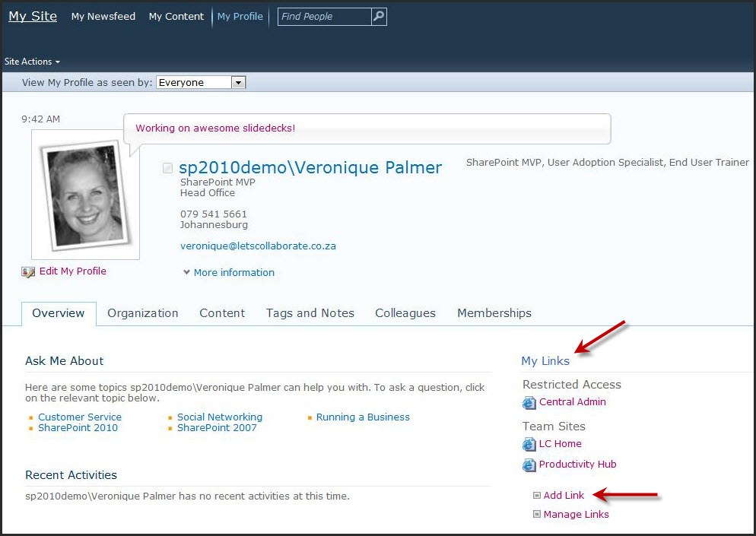Click the veronique@letscollaborate.co.za email link
Image resolution: width=756 pixels, height=536 pixels.
(258, 246)
